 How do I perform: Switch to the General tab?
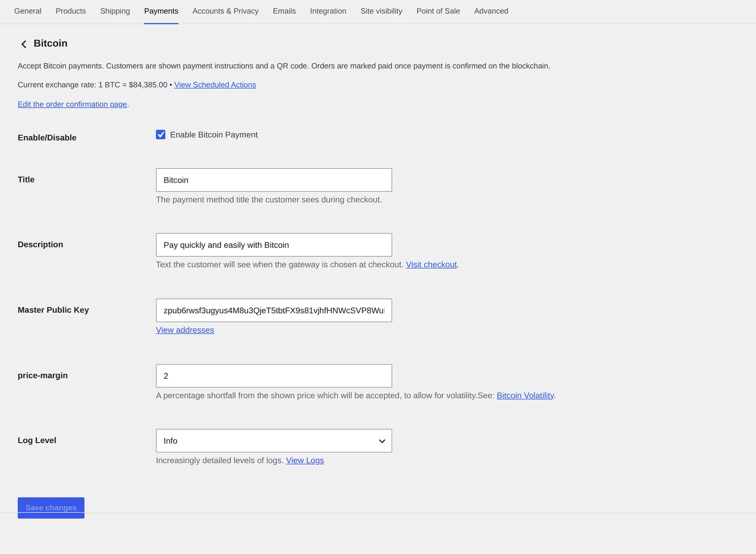tap(28, 11)
